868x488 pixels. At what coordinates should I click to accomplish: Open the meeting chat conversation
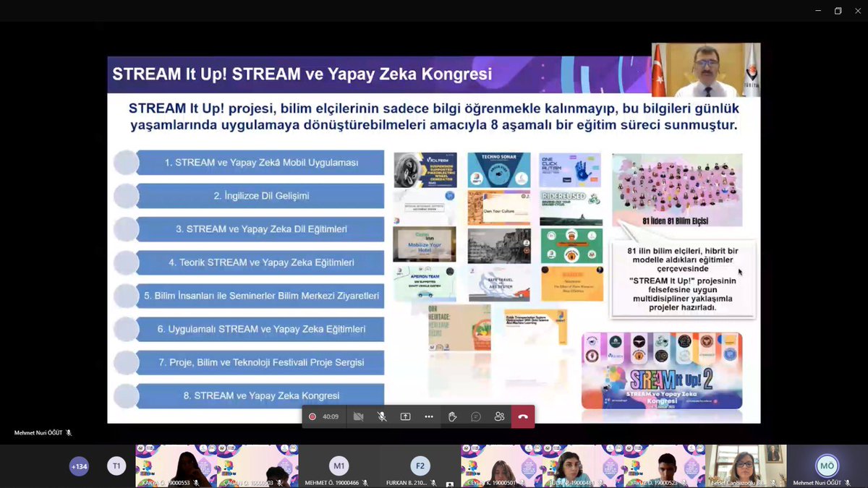point(476,416)
